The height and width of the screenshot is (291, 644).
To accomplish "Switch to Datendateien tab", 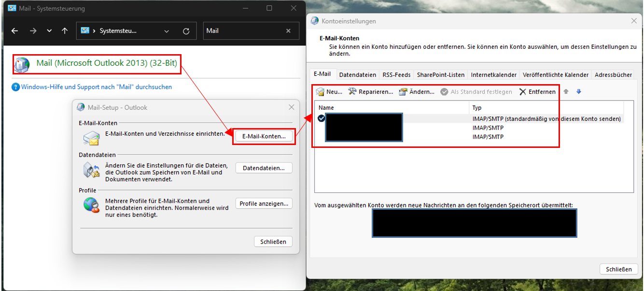I will (357, 75).
